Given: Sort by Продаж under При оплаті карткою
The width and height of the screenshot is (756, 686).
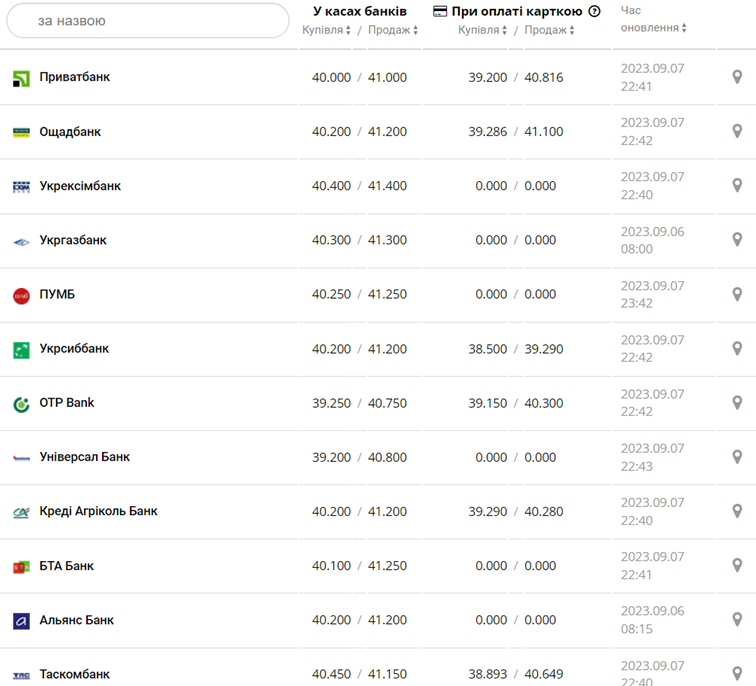Looking at the screenshot, I should pos(549,30).
